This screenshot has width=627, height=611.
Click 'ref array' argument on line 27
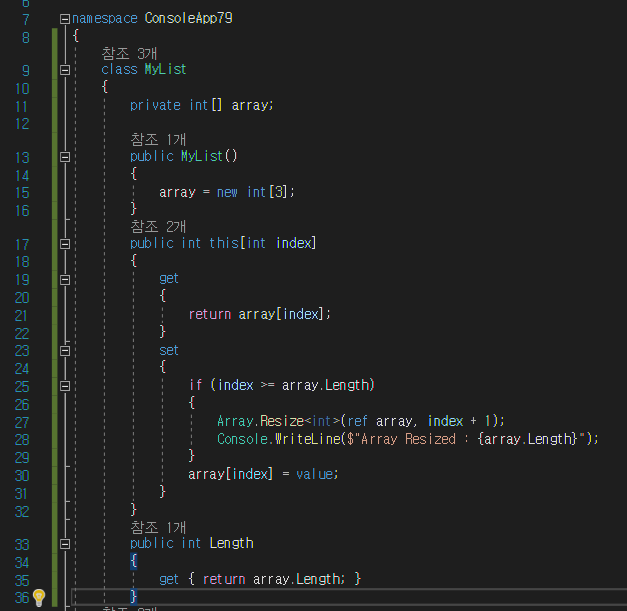(x=379, y=421)
